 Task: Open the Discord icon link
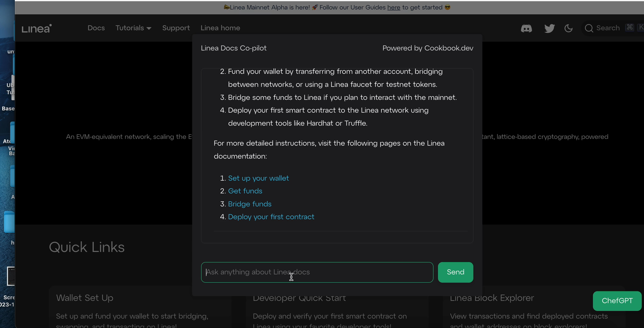point(526,28)
